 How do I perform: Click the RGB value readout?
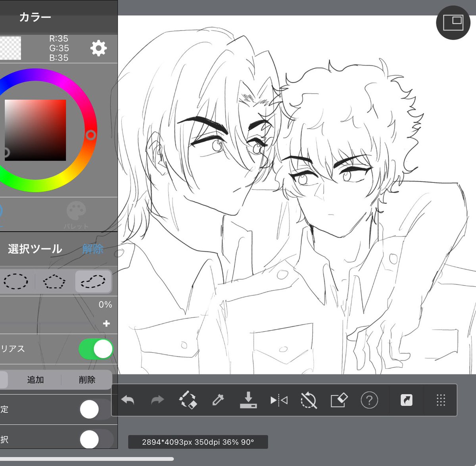point(59,48)
